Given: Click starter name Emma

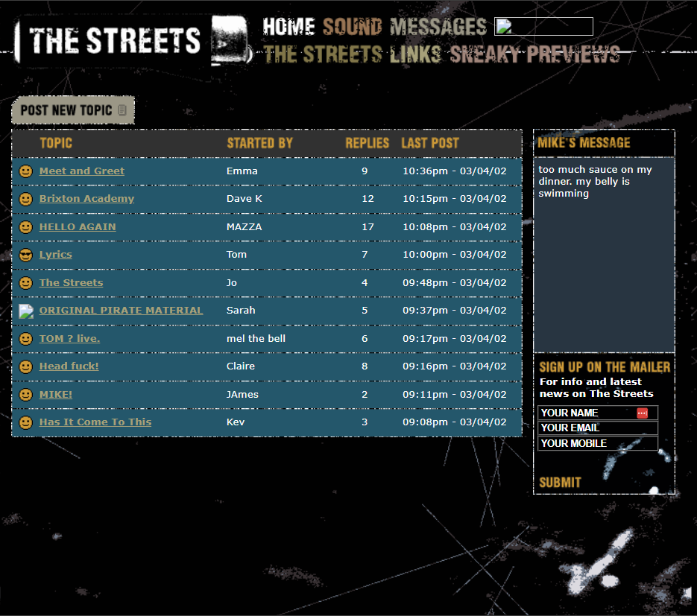Looking at the screenshot, I should pos(242,171).
